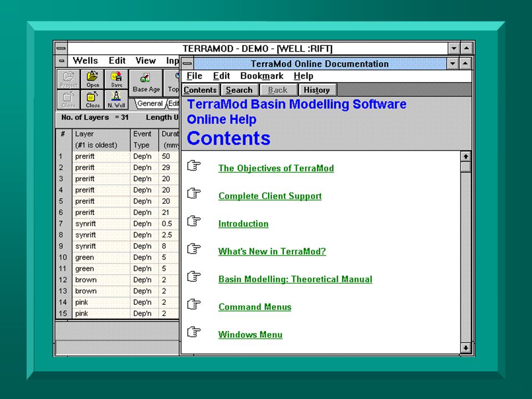Click Dep'n event type in row 9

pos(144,246)
